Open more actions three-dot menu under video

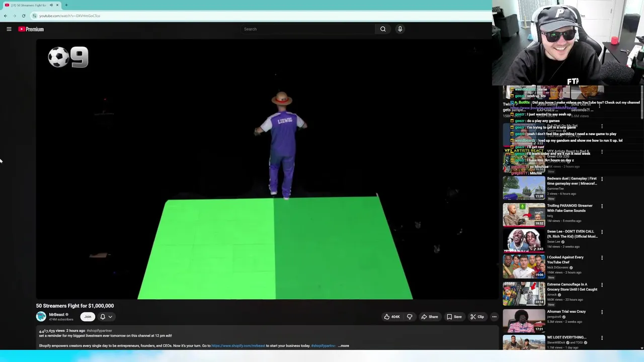coord(494,317)
